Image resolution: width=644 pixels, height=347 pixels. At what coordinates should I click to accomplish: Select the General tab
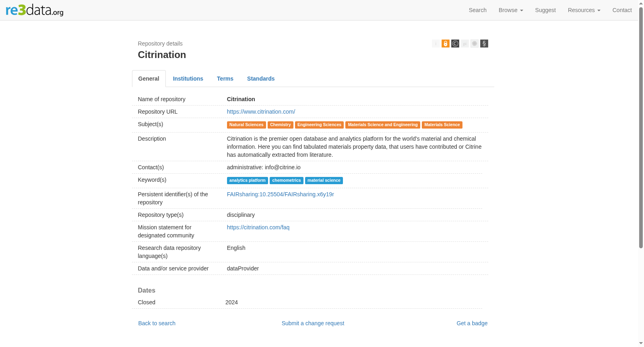(x=149, y=79)
